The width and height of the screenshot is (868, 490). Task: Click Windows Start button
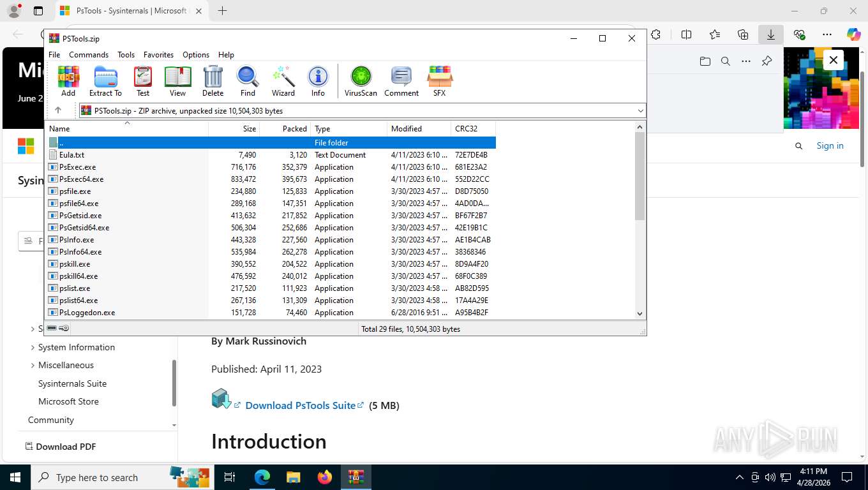15,477
